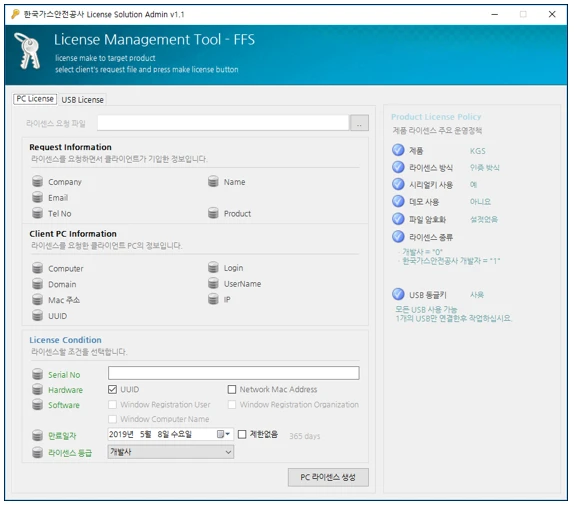
Task: Click the check icon beside 제품
Action: (399, 150)
